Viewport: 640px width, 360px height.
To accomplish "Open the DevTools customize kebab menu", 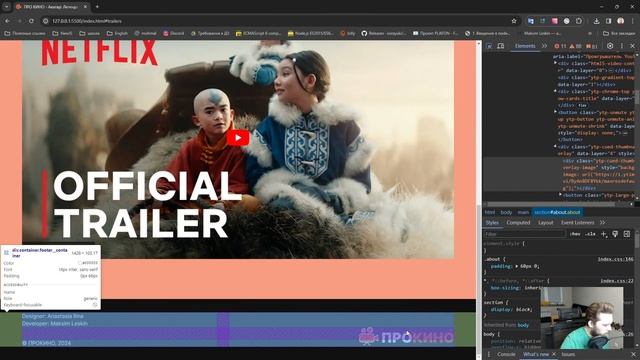I will pos(622,46).
